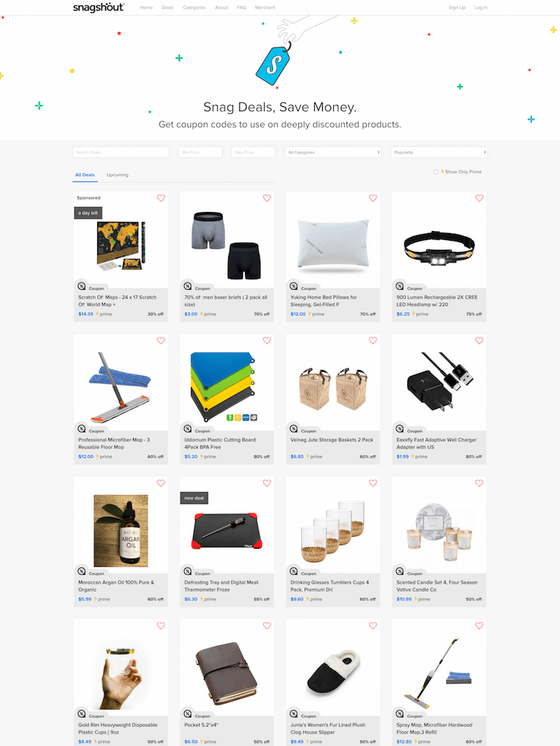Click heart on Scented Candle Set card
Screen dimensions: 560x746
479,483
